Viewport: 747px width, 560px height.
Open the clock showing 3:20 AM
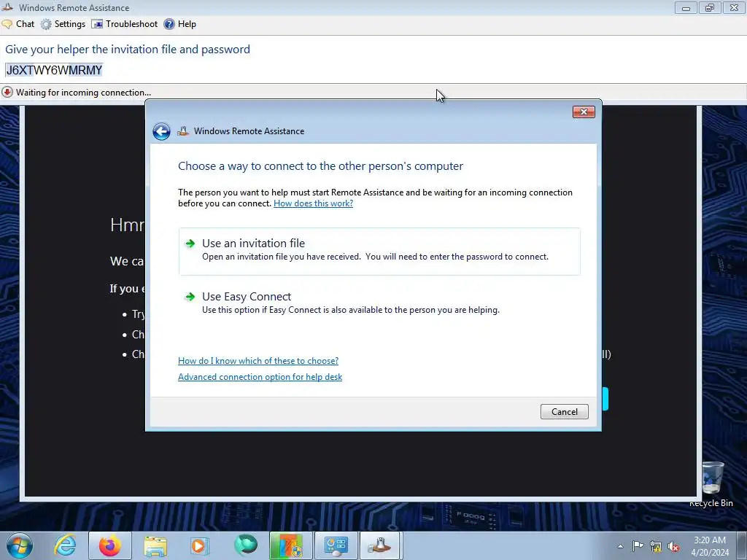pyautogui.click(x=710, y=546)
